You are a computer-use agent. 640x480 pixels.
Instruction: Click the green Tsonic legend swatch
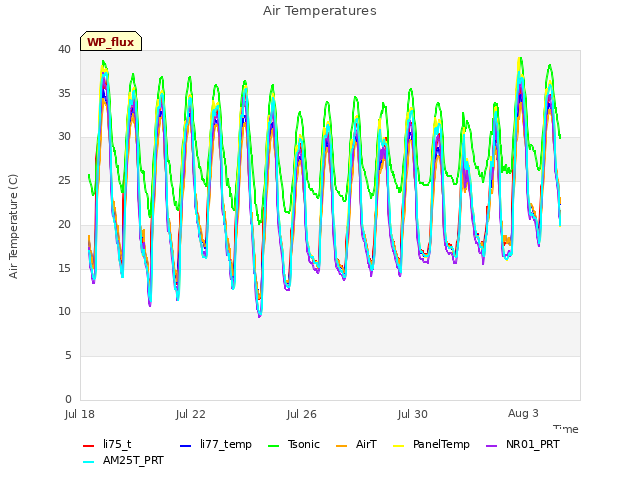273,446
